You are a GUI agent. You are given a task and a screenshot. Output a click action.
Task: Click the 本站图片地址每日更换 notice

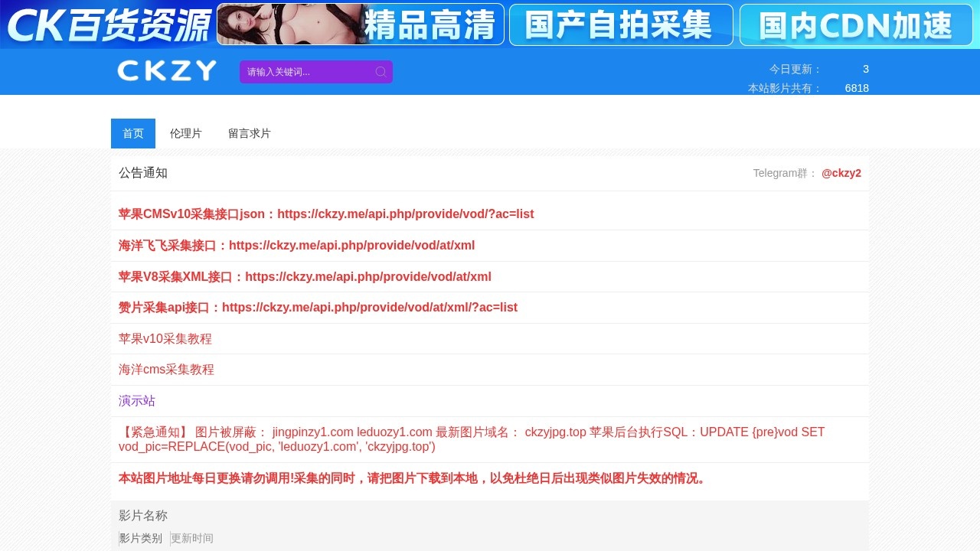pos(413,478)
